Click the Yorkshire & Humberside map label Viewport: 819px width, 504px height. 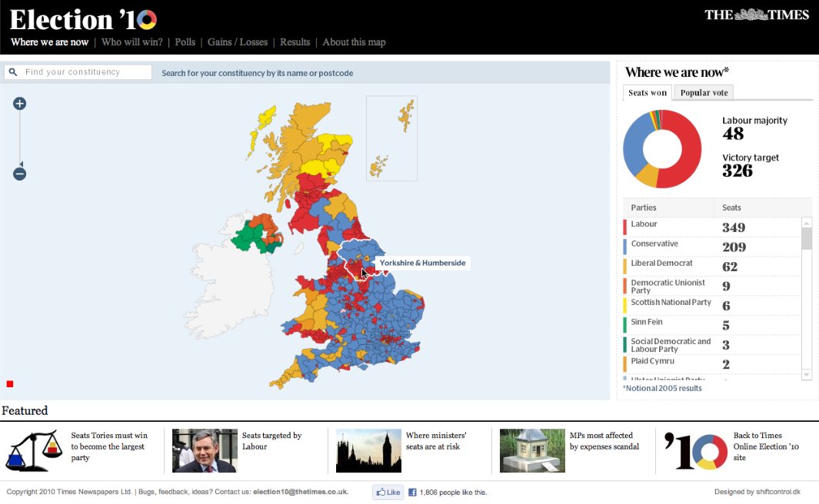click(x=422, y=263)
